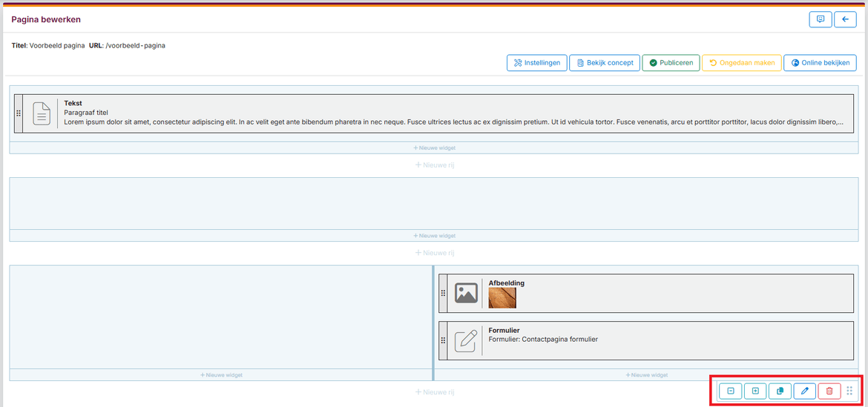Click the plus-square icon in row toolbar
This screenshot has width=868, height=407.
[755, 391]
